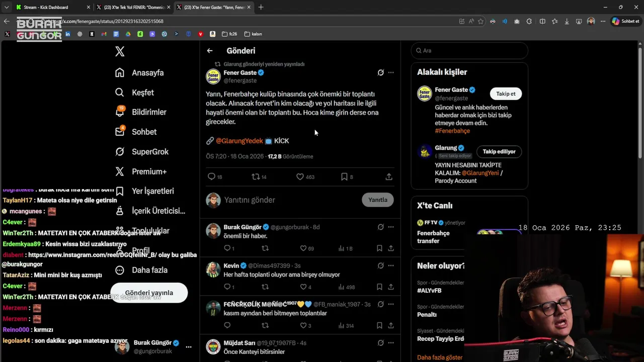Click Gönderi yayınla post button
644x362 pixels.
click(x=149, y=293)
